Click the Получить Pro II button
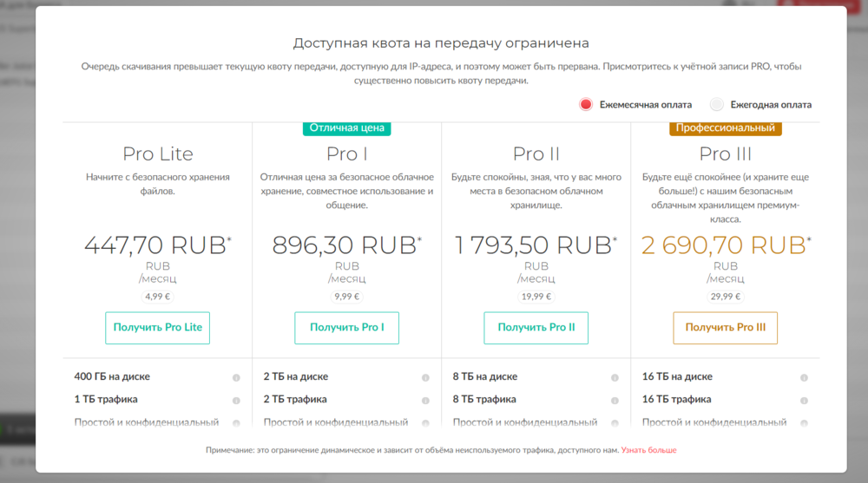The width and height of the screenshot is (868, 483). 536,328
